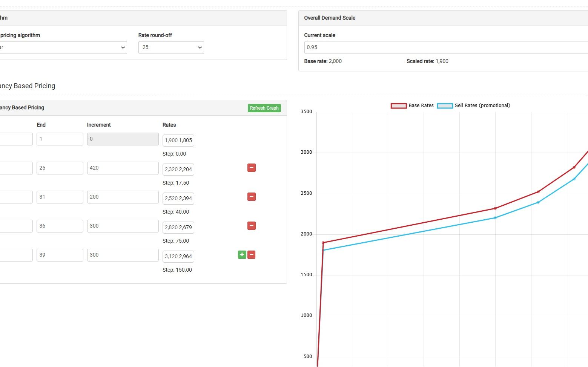Remove the row with End value 36
The image size is (588, 367).
pos(251,226)
